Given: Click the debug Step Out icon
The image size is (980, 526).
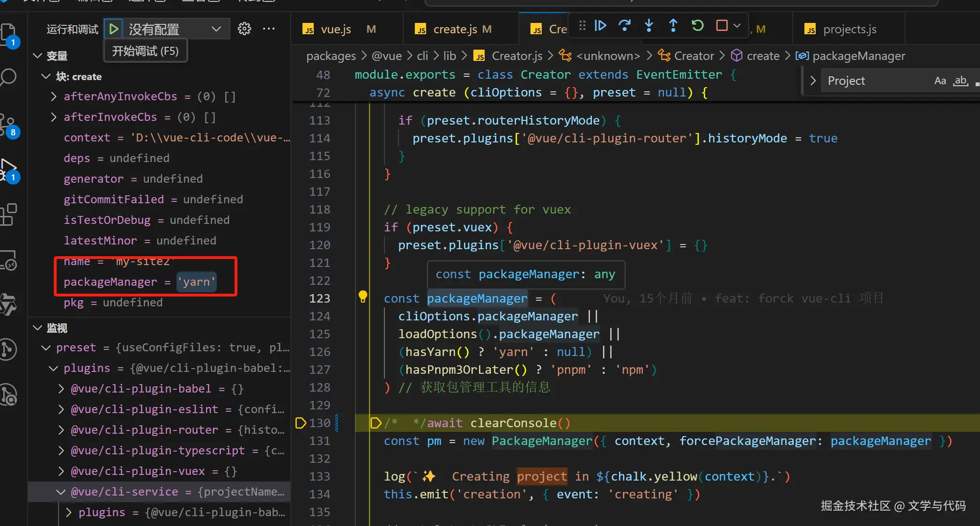Looking at the screenshot, I should (673, 25).
